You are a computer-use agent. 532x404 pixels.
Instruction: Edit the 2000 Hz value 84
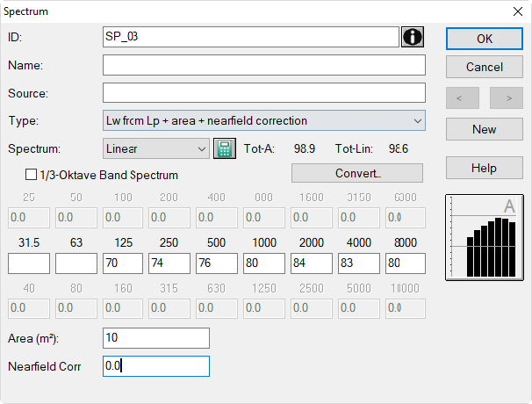(312, 263)
